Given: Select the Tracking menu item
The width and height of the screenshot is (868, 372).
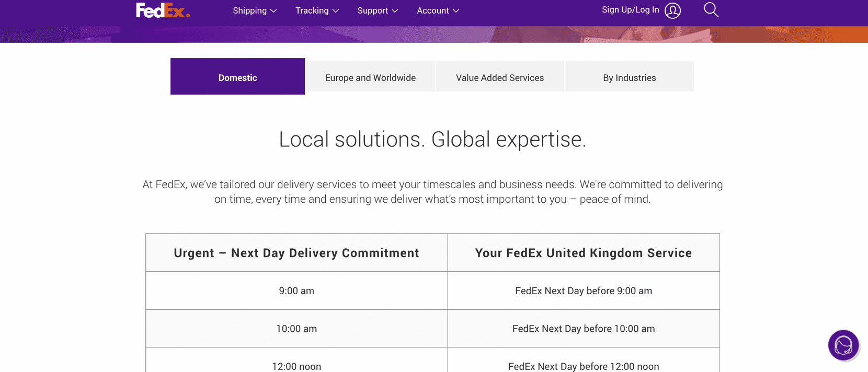Looking at the screenshot, I should pyautogui.click(x=312, y=10).
